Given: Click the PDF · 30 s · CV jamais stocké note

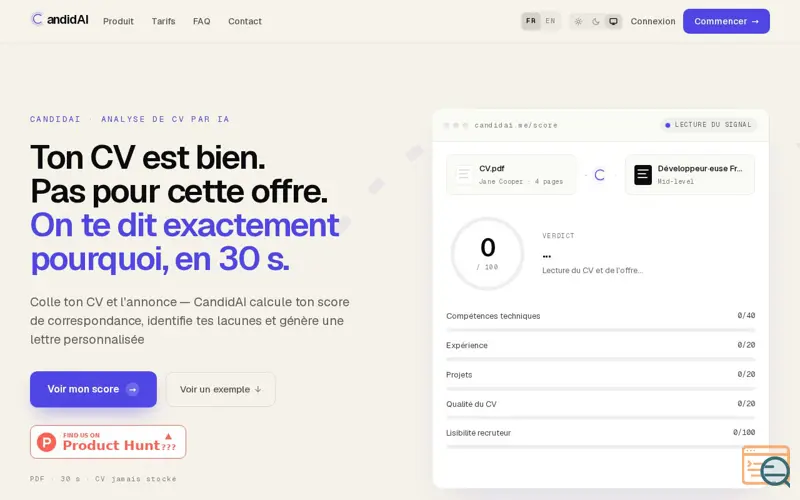Looking at the screenshot, I should [x=103, y=479].
